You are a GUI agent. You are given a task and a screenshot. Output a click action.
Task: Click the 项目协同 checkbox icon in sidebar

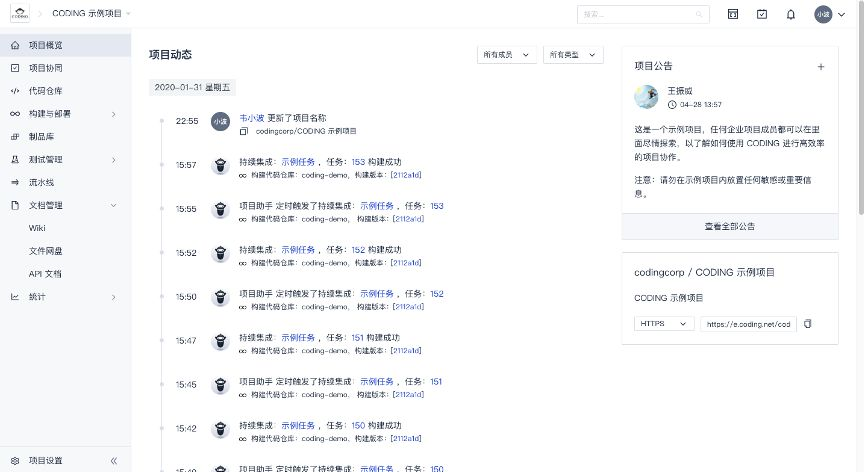pyautogui.click(x=15, y=68)
